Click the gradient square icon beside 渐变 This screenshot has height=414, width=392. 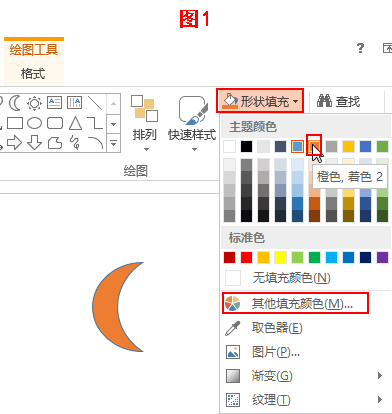point(233,376)
